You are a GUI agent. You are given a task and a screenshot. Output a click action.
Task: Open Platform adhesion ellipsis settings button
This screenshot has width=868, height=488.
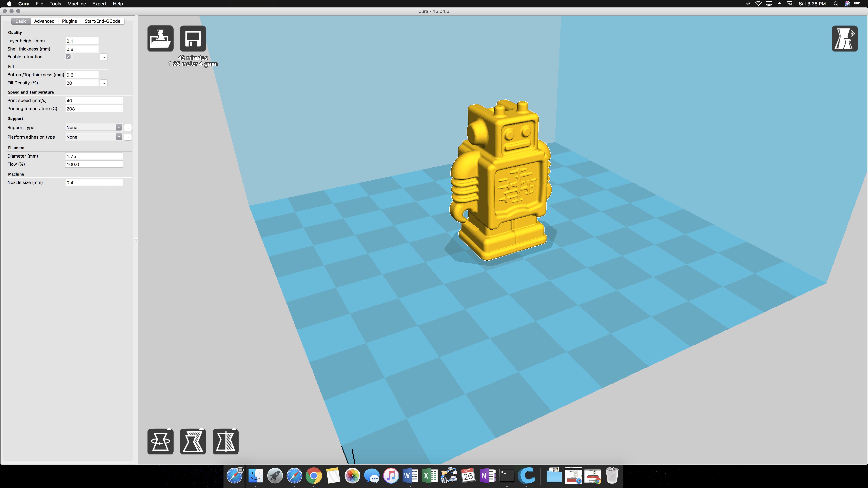click(128, 137)
